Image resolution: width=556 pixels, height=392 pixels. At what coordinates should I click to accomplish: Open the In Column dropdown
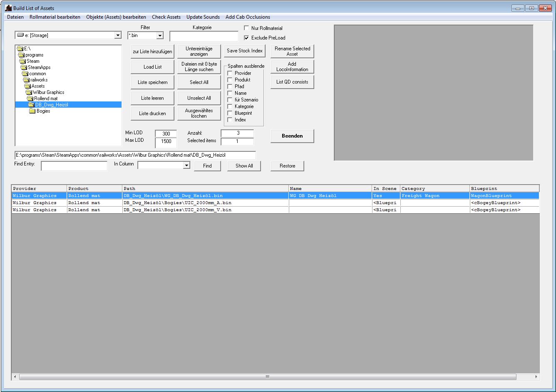pos(186,165)
